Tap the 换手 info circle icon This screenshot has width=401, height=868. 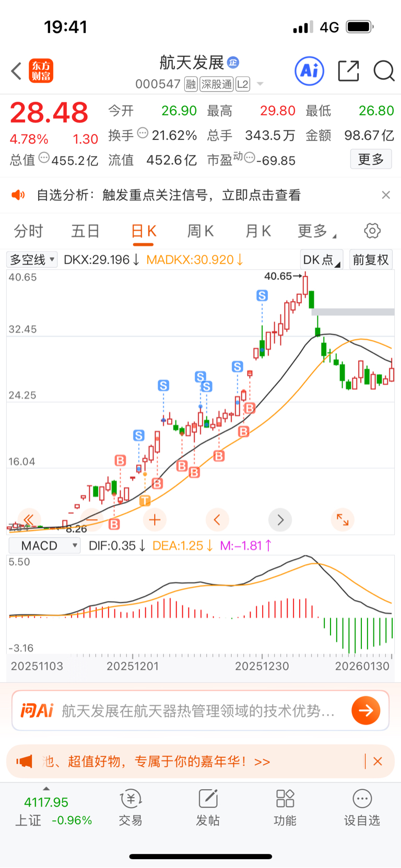click(x=143, y=133)
